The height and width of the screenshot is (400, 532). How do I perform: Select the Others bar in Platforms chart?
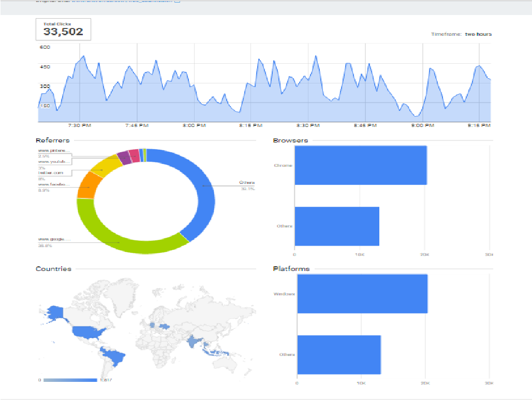pos(339,355)
